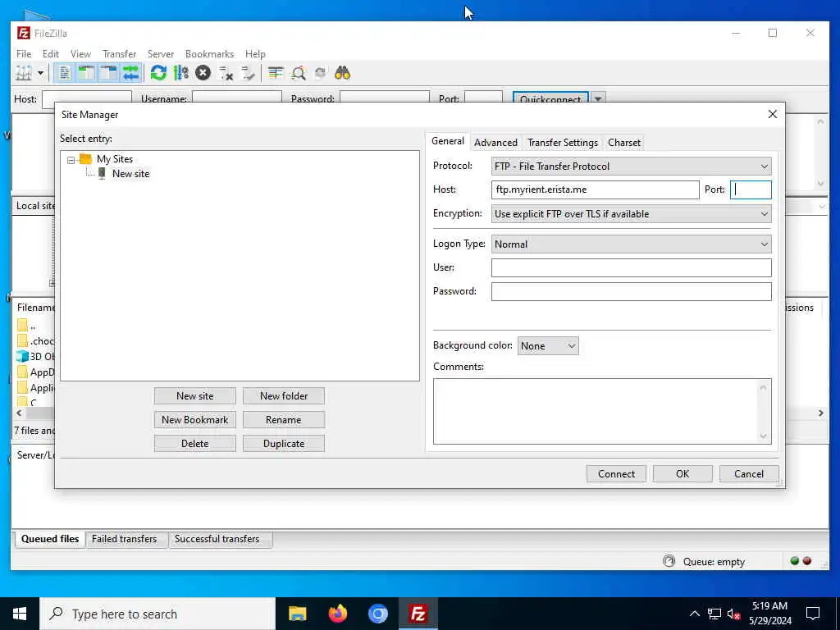This screenshot has width=840, height=630.
Task: Select the My Sites folder
Action: pyautogui.click(x=115, y=159)
